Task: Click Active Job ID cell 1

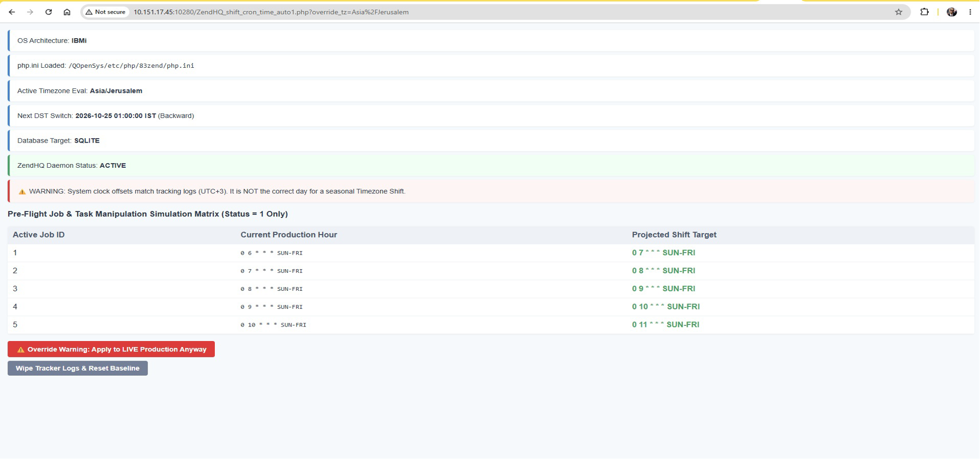Action: pos(15,253)
